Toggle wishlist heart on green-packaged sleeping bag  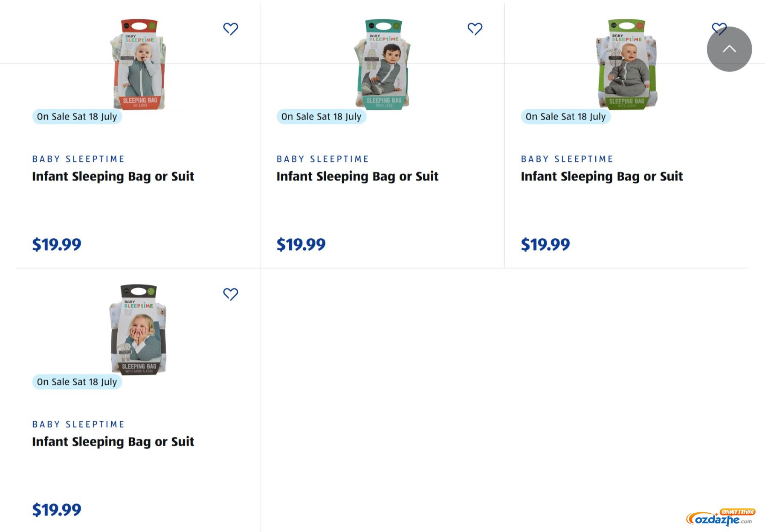pyautogui.click(x=719, y=29)
